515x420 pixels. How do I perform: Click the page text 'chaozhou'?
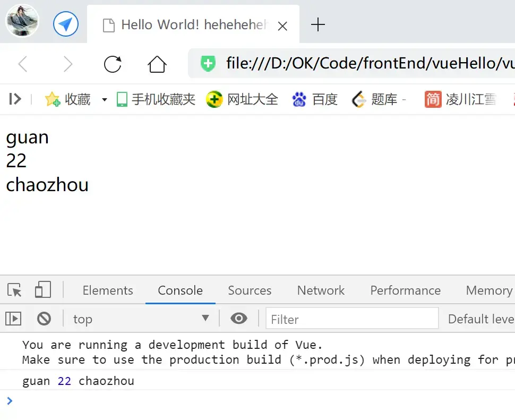(47, 185)
